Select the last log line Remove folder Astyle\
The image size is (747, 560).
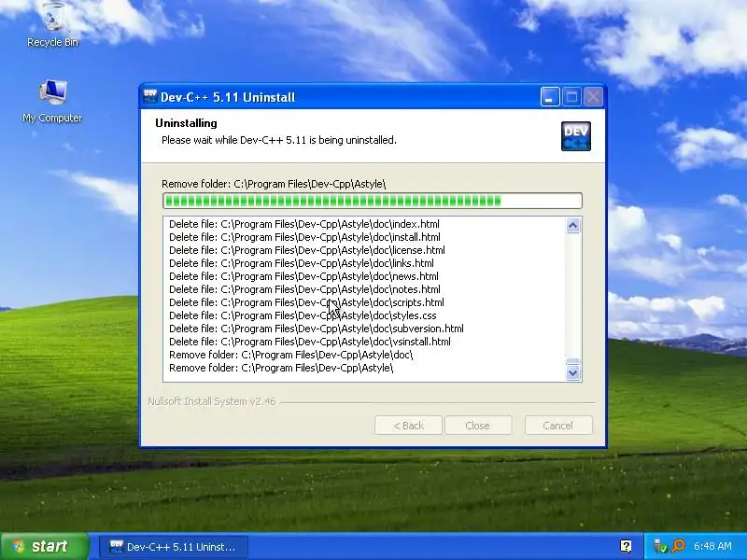[281, 368]
